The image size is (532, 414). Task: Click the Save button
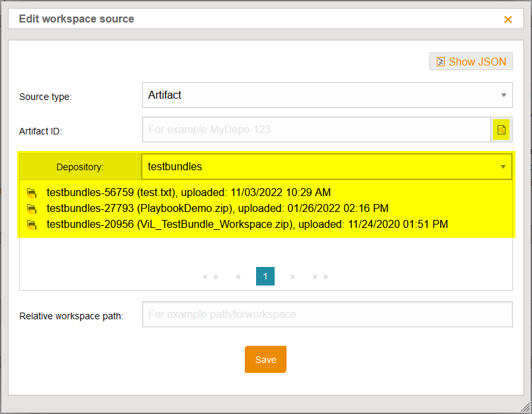(265, 359)
